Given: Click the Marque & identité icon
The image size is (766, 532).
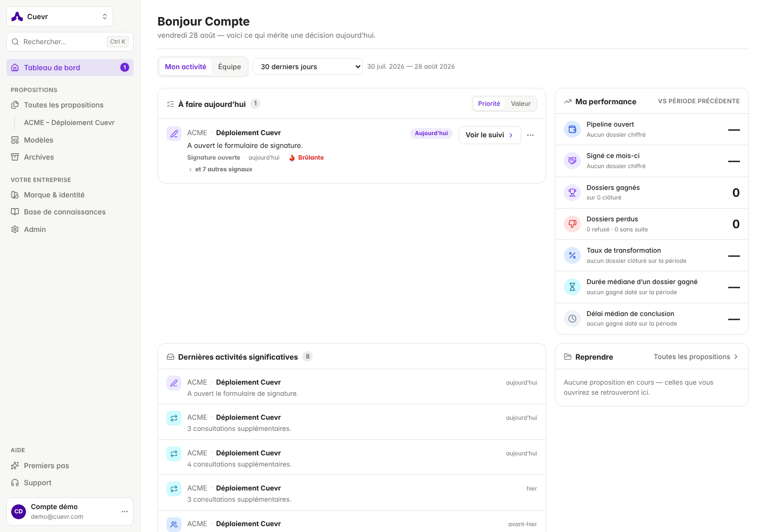Looking at the screenshot, I should coord(15,195).
